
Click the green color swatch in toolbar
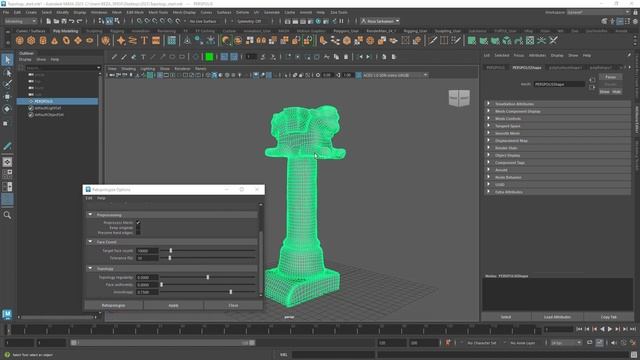tap(209, 57)
